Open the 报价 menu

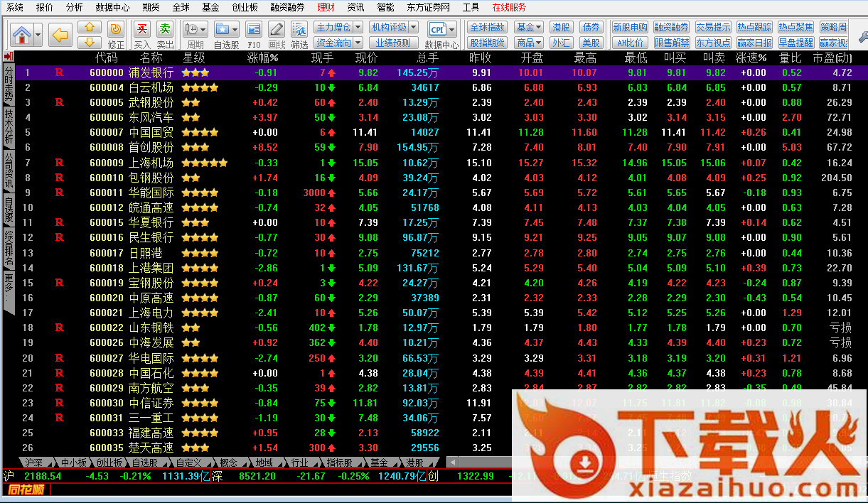click(x=44, y=7)
